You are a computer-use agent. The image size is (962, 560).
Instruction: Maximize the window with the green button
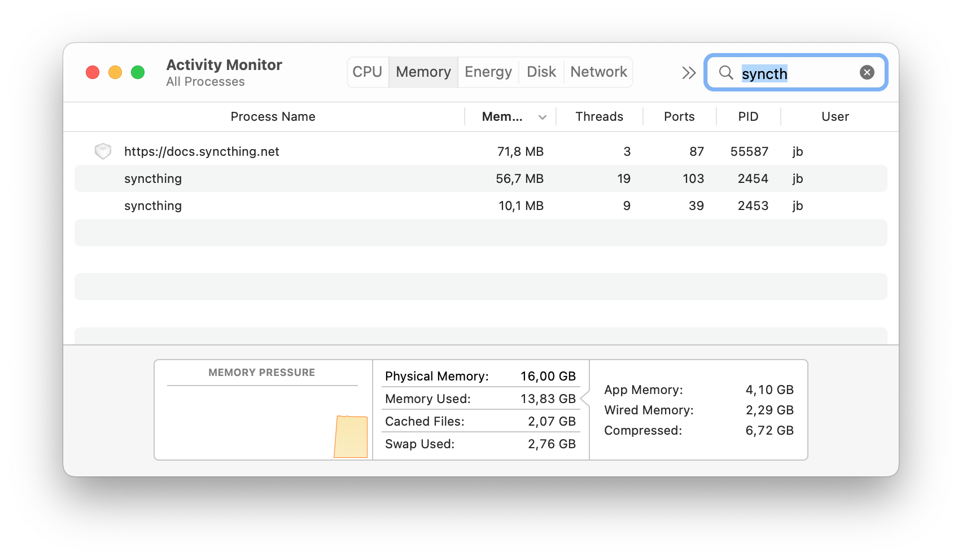[x=138, y=72]
